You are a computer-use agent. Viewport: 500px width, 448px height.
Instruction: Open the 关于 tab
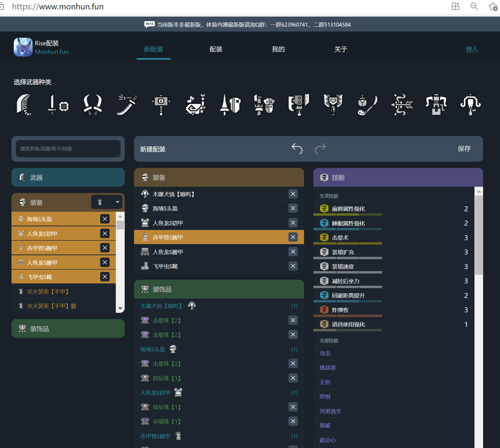(340, 49)
